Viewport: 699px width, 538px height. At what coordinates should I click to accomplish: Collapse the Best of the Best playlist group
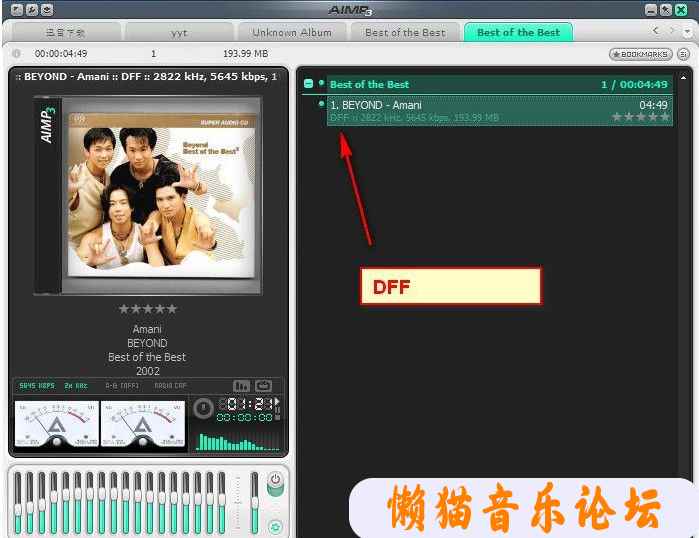[x=309, y=84]
